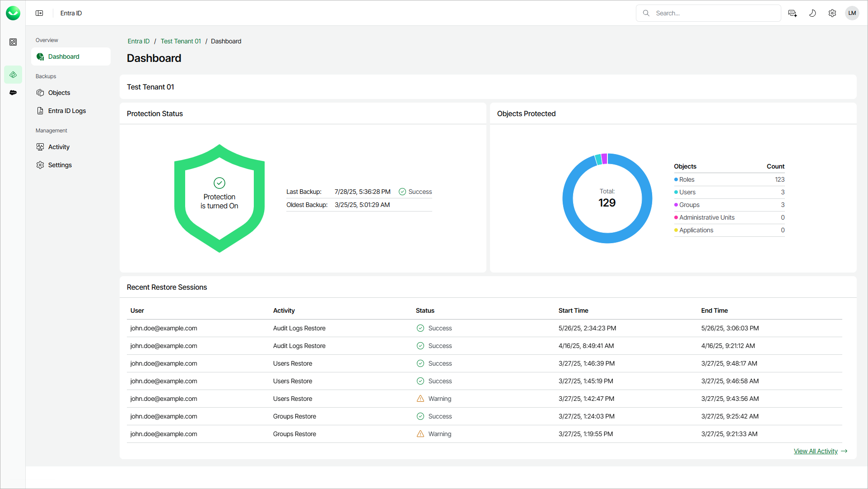
Task: Click the View All Activity link
Action: click(816, 451)
